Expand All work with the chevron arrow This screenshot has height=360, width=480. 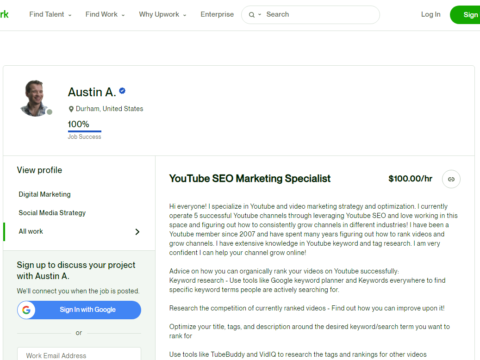click(137, 232)
